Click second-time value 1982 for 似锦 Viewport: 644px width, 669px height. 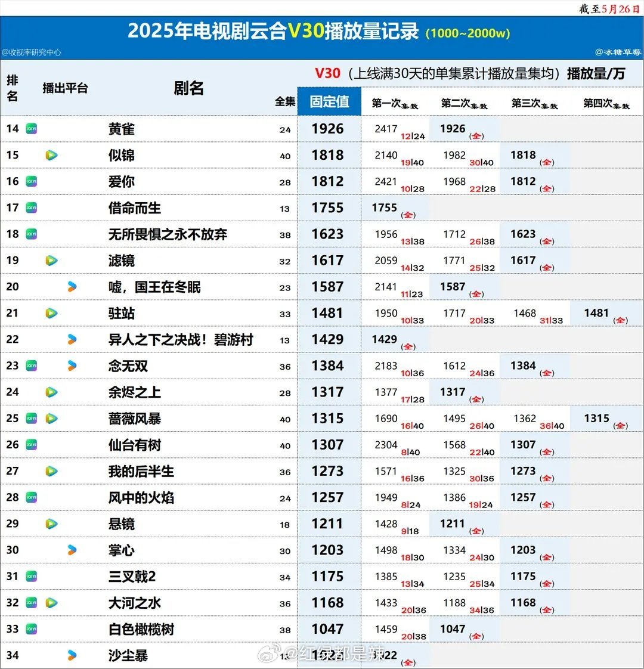tap(454, 155)
